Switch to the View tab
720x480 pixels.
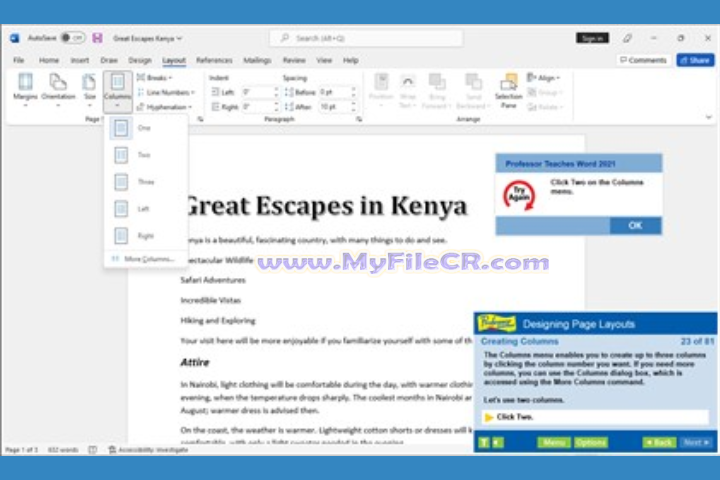point(324,60)
